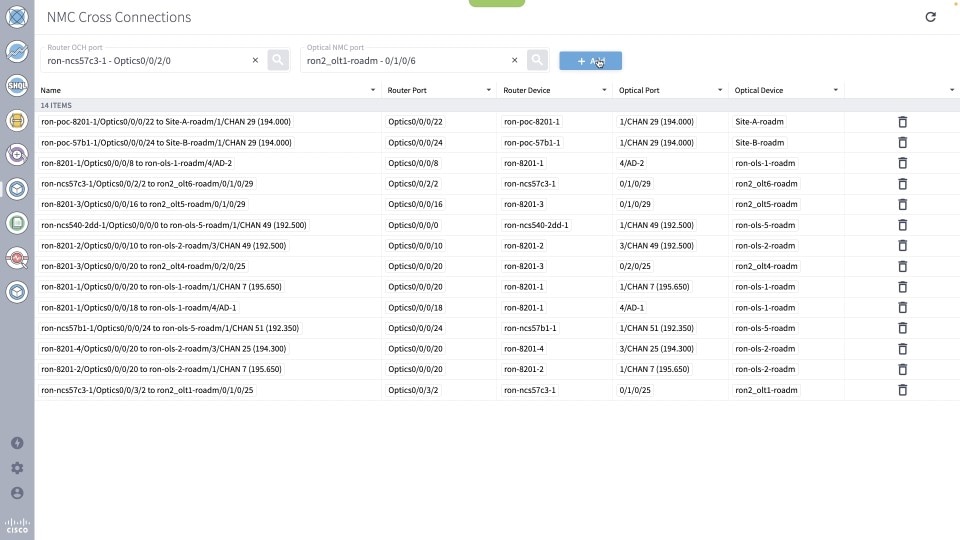960x540 pixels.
Task: Clear the Optical NMC port field
Action: 514,60
